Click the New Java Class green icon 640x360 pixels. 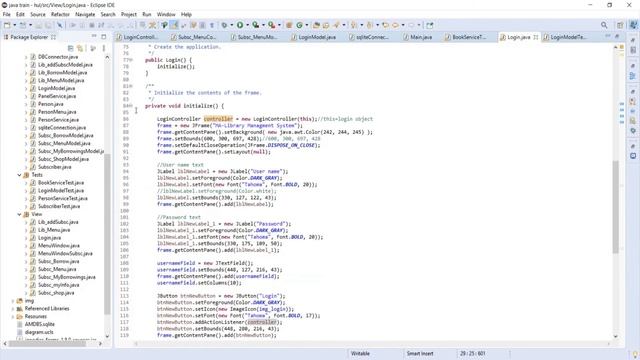(299, 25)
